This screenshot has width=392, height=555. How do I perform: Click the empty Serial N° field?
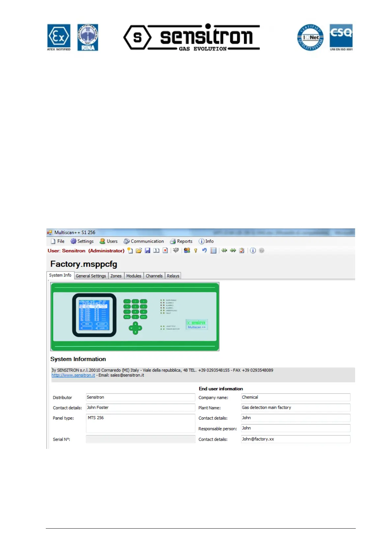point(140,439)
